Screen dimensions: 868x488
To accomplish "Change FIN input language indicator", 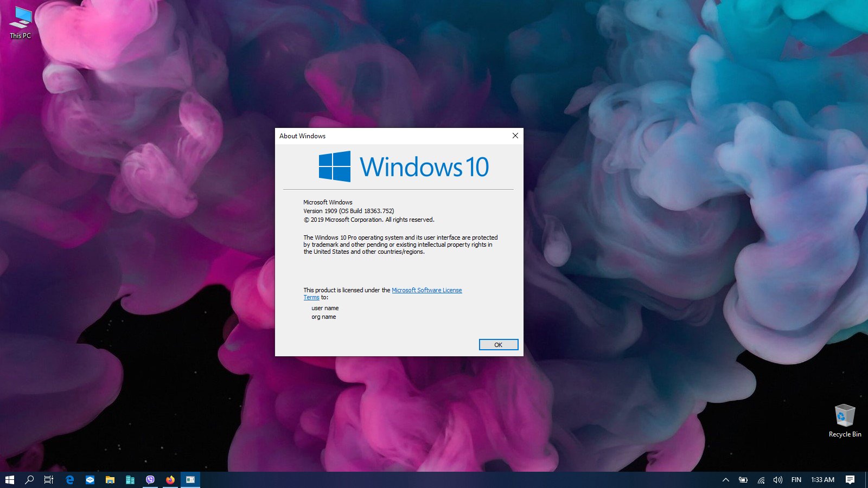I will 796,480.
